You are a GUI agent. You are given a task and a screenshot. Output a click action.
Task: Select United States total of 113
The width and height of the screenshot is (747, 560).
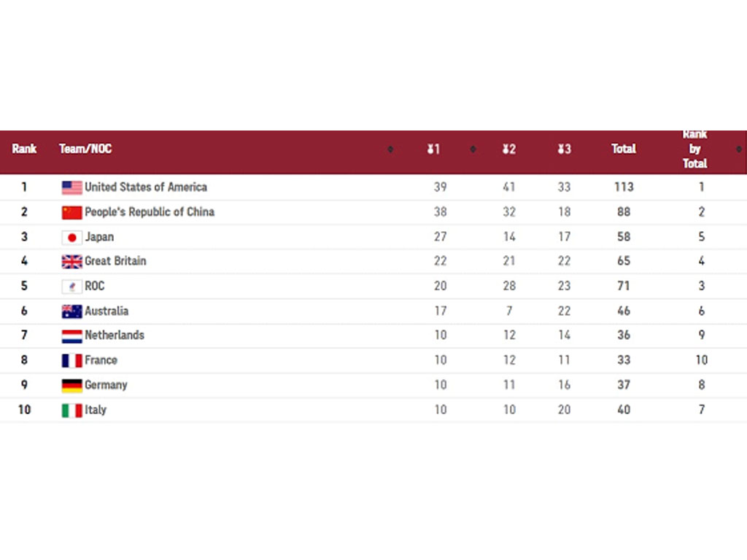[x=624, y=187]
